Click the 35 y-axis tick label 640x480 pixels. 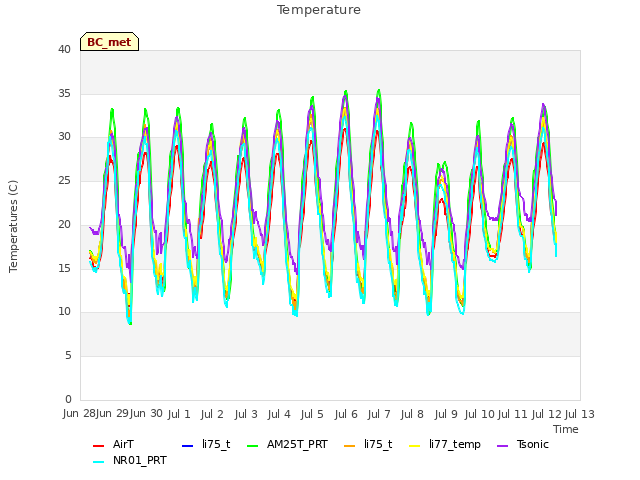64,93
